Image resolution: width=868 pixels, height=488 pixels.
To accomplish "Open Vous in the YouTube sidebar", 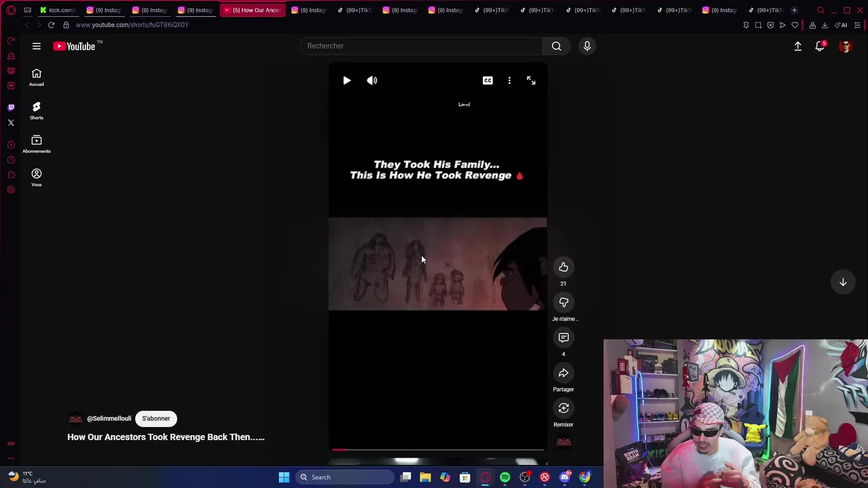I will tap(37, 178).
